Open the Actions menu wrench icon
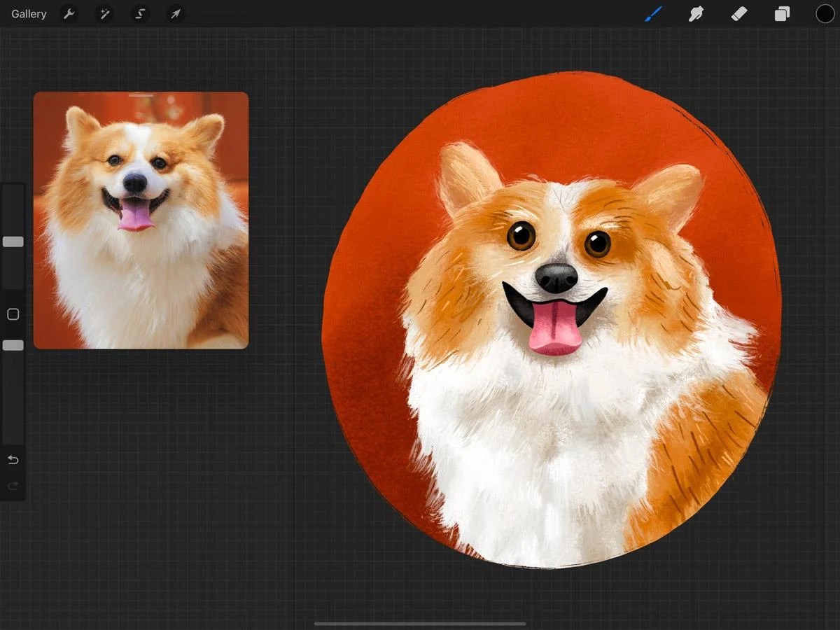The width and height of the screenshot is (840, 630). tap(69, 13)
